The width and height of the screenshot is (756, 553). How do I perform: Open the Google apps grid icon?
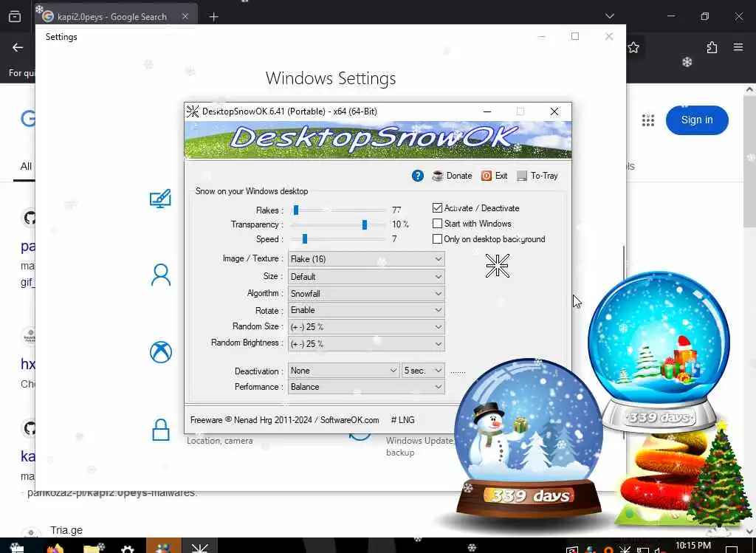click(648, 120)
